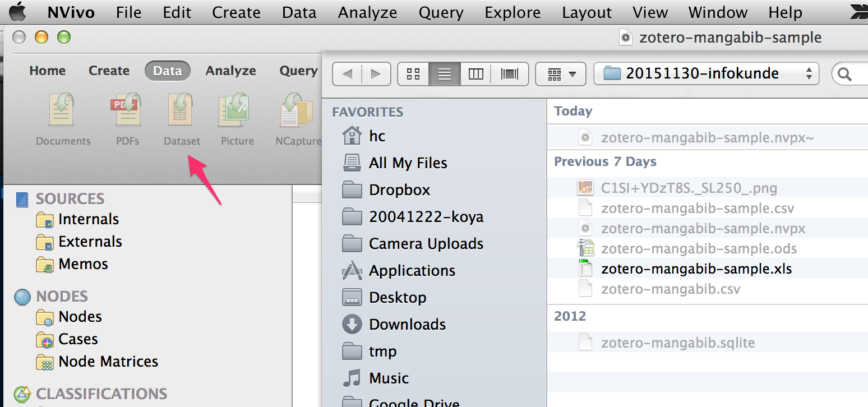
Task: Switch file dialog to column view
Action: pyautogui.click(x=475, y=74)
